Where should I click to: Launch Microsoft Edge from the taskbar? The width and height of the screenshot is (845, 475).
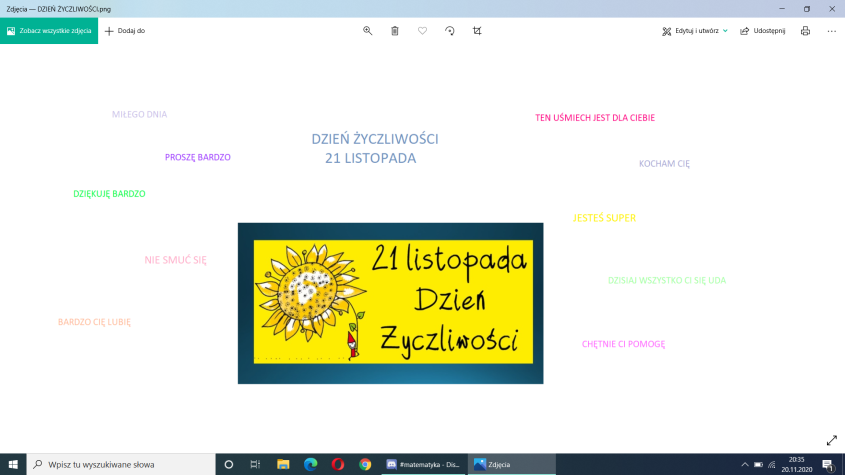coord(310,464)
